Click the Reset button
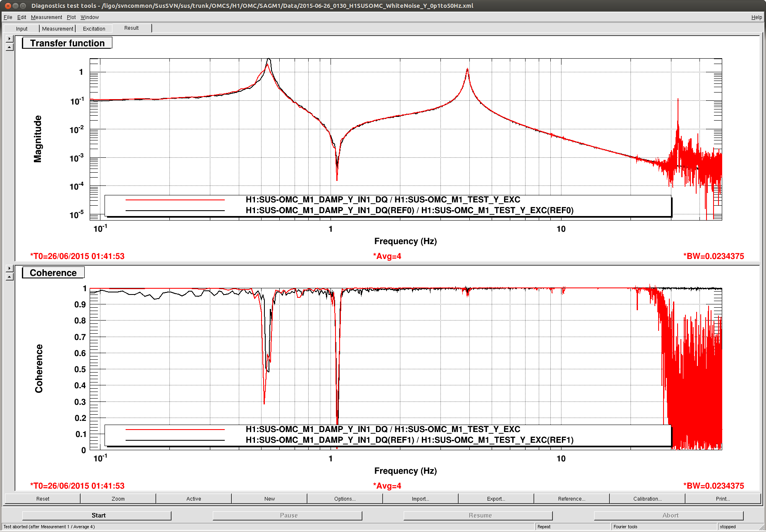The width and height of the screenshot is (766, 532). tap(43, 499)
